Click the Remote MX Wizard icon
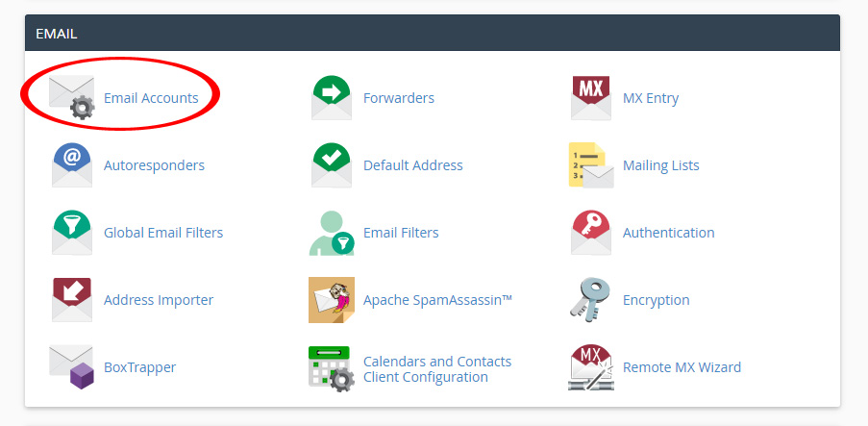The image size is (868, 426). (x=591, y=367)
